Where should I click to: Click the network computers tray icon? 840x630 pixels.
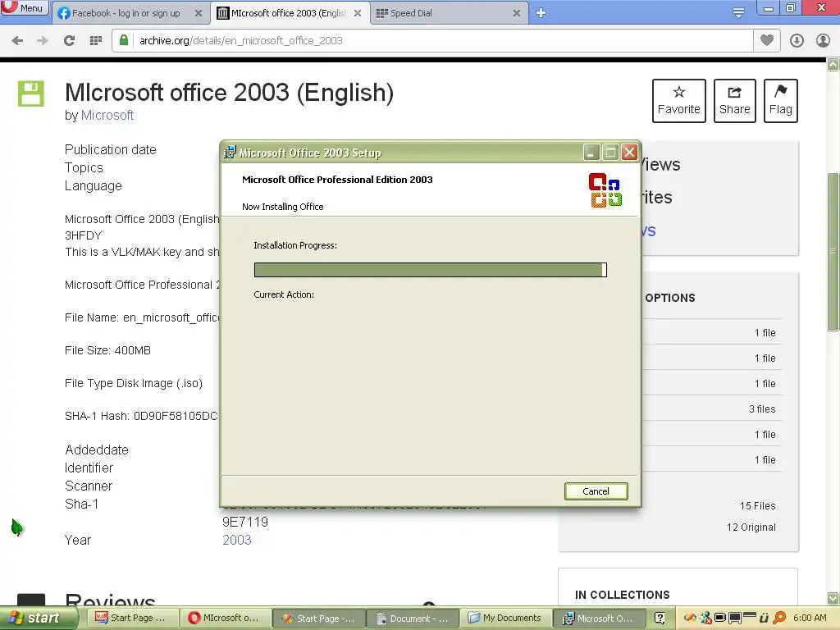706,618
